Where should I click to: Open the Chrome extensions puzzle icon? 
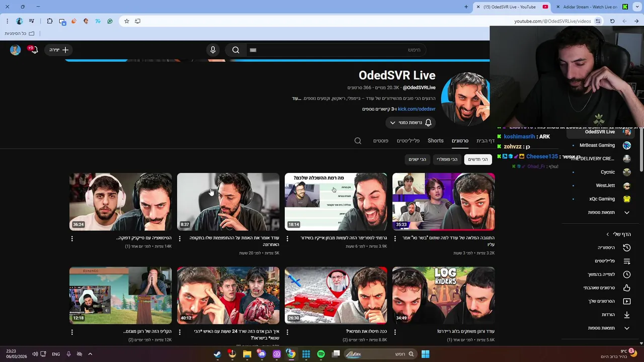click(50, 21)
